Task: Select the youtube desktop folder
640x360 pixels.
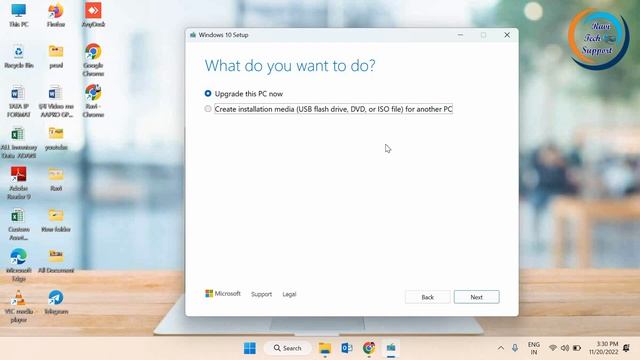Action: (x=56, y=138)
